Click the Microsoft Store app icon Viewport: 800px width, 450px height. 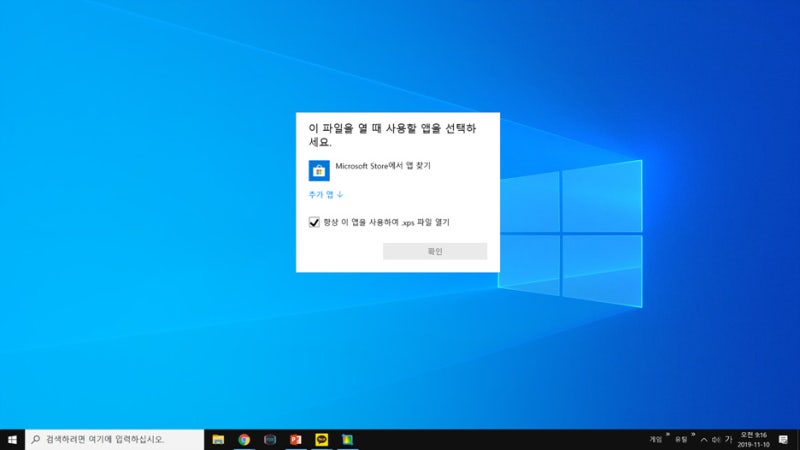click(x=319, y=170)
